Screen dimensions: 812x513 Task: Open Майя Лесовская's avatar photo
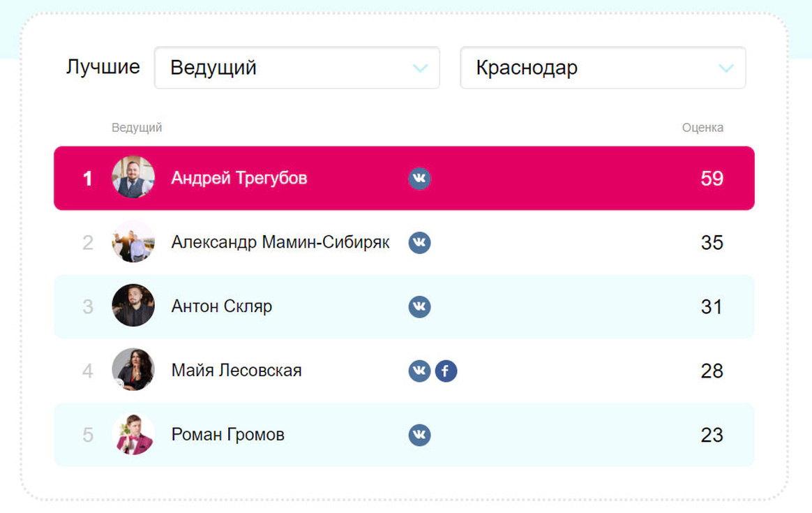coord(133,369)
